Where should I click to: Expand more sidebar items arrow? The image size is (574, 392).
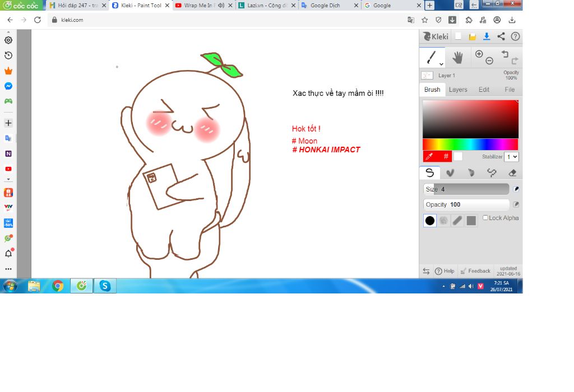click(x=8, y=180)
